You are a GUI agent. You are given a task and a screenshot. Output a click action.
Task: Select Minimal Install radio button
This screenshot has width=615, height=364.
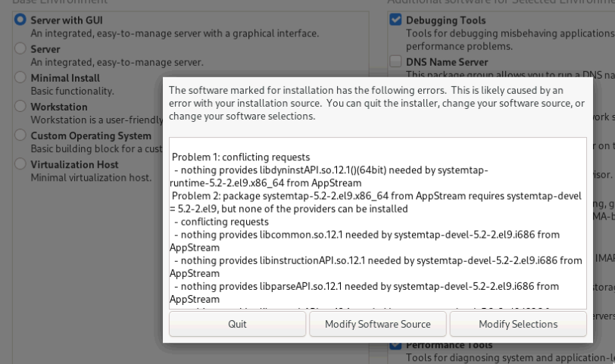coord(20,78)
